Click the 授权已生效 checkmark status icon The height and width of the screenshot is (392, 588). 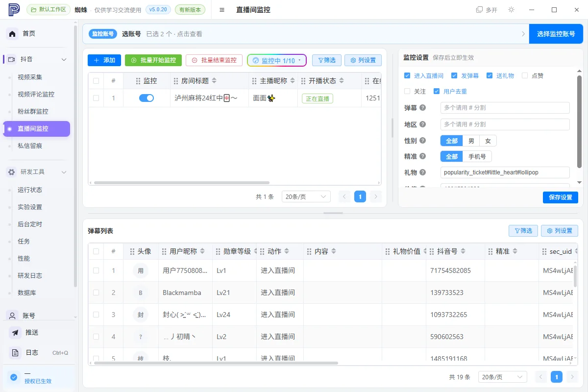coord(14,377)
